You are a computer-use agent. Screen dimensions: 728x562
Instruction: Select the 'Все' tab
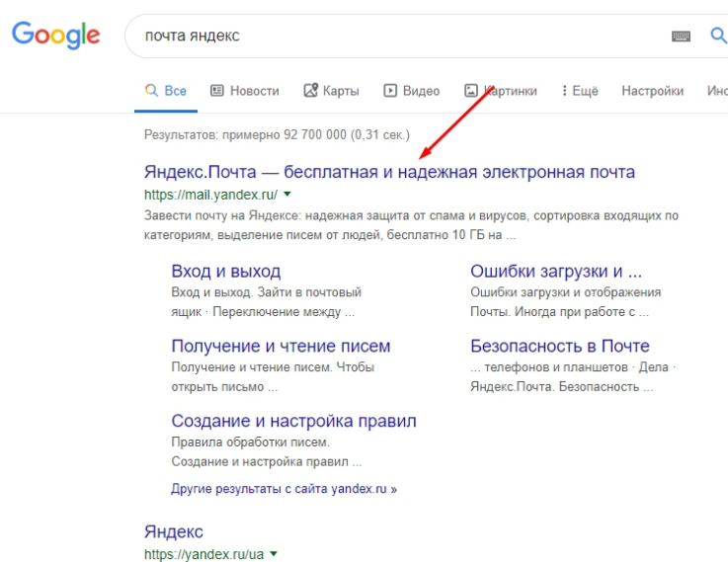coord(166,91)
